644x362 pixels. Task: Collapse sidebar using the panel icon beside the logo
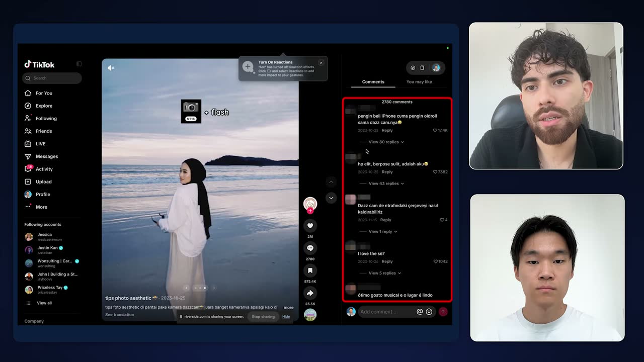click(79, 64)
